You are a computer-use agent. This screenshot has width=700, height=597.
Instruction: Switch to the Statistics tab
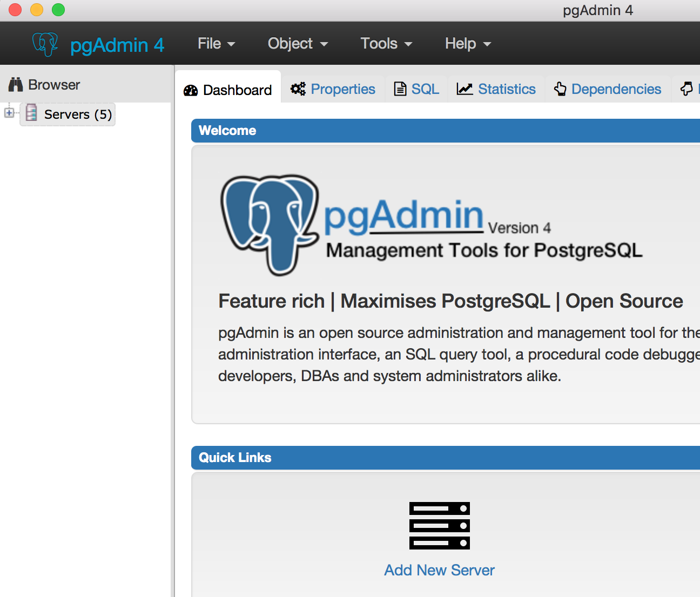coord(496,89)
